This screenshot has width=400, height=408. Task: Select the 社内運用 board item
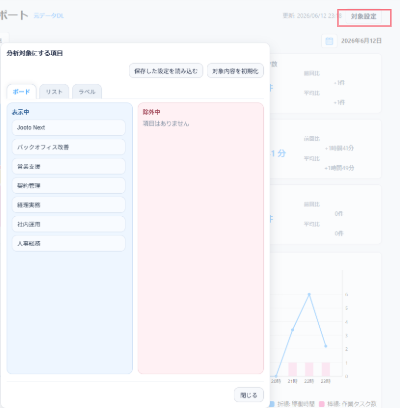coord(69,224)
